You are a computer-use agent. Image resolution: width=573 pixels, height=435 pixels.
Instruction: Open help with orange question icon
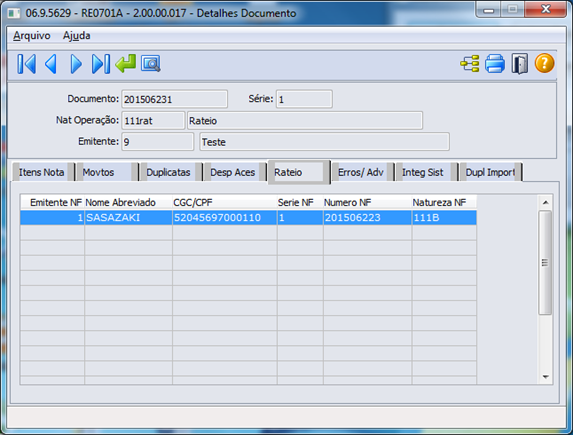544,63
